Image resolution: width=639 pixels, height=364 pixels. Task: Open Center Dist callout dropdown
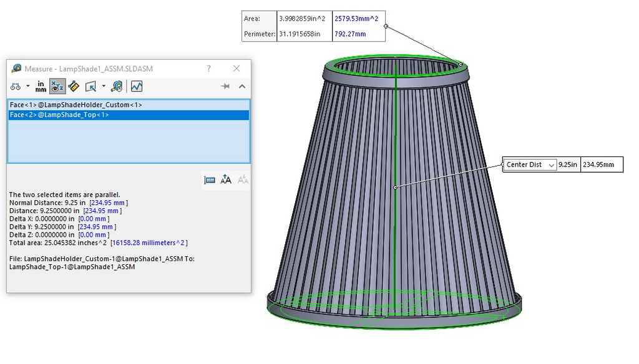[551, 165]
